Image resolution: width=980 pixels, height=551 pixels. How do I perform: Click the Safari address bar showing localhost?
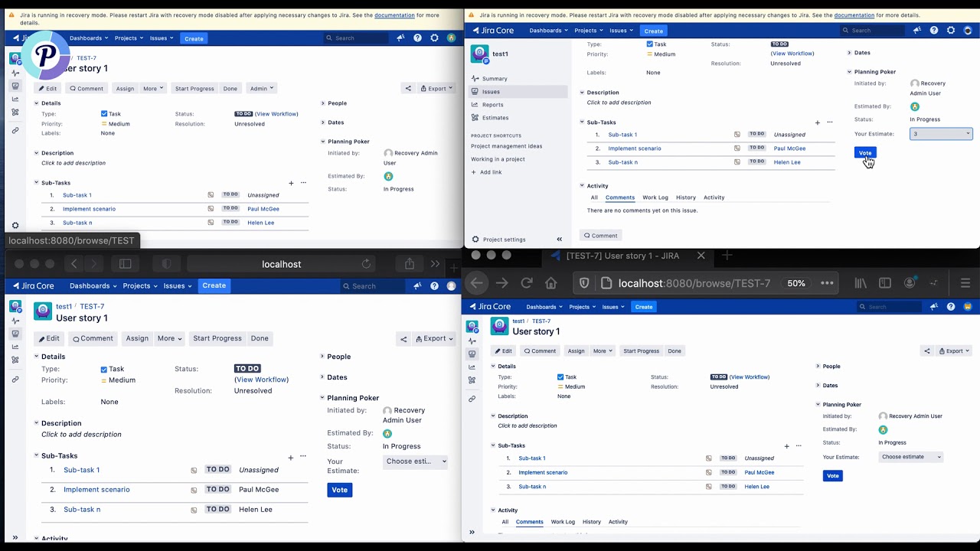282,264
